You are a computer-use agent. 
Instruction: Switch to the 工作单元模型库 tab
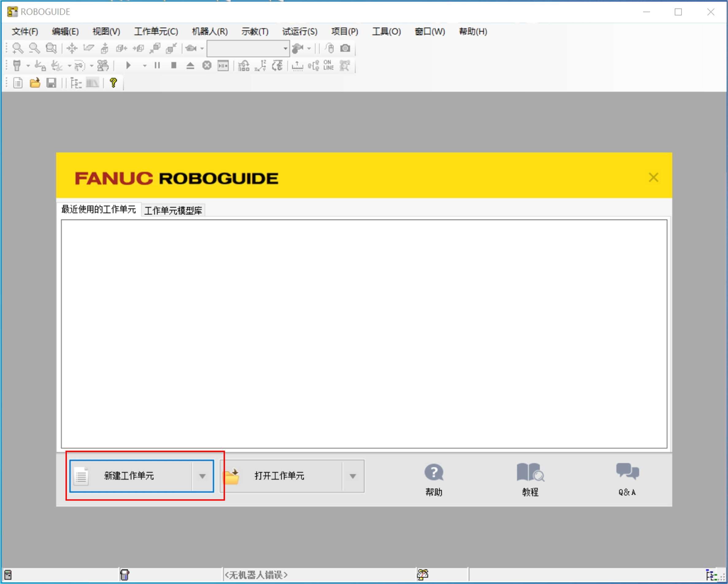pyautogui.click(x=173, y=211)
